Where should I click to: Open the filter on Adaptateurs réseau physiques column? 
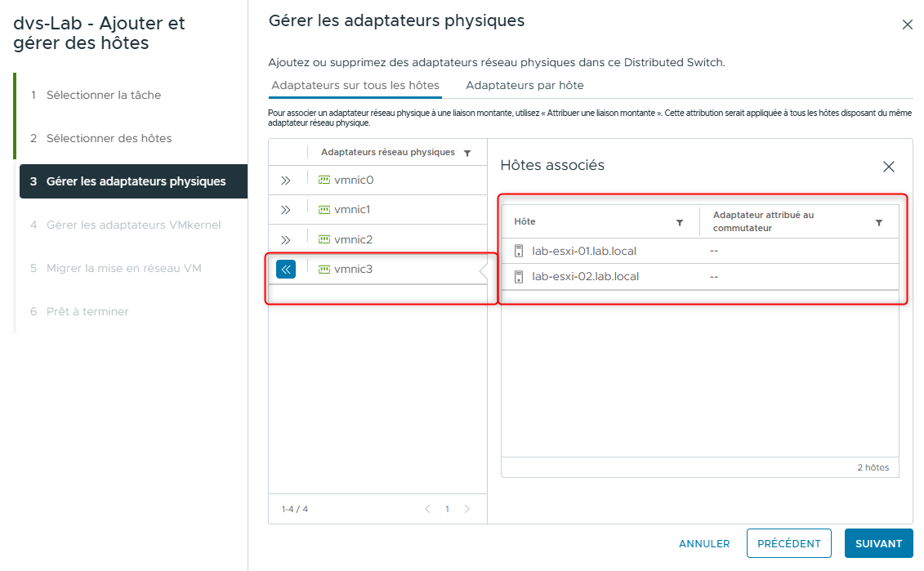click(466, 152)
